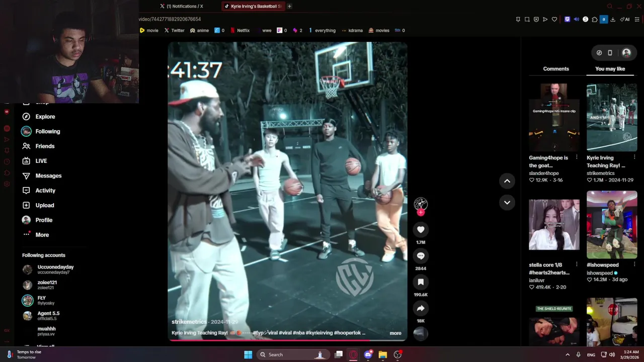Viewport: 644px width, 362px height.
Task: Click the browser pin icon in address bar
Action: point(518,19)
